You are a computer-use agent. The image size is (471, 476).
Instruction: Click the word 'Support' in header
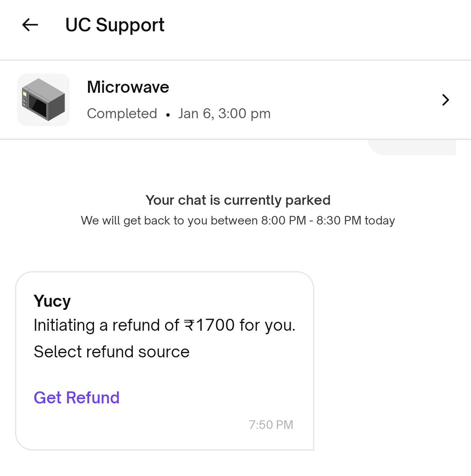[x=130, y=25]
